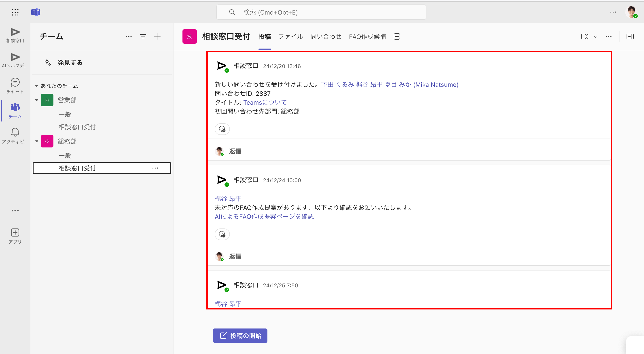The height and width of the screenshot is (354, 644).
Task: Open Teamsについて inquiry link
Action: click(x=265, y=102)
